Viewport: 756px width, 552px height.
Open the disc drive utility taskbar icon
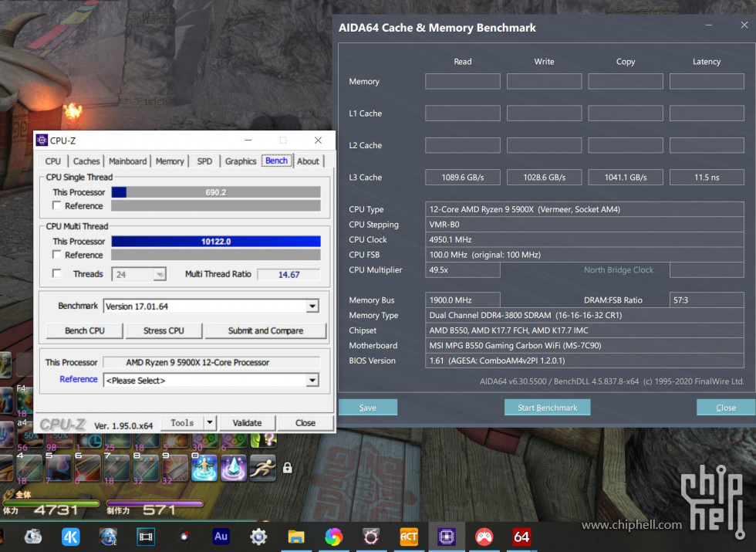32,537
